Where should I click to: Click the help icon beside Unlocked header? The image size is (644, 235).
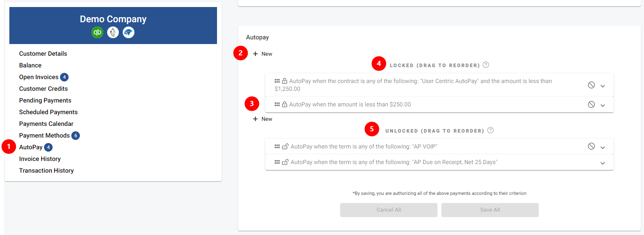coord(490,131)
